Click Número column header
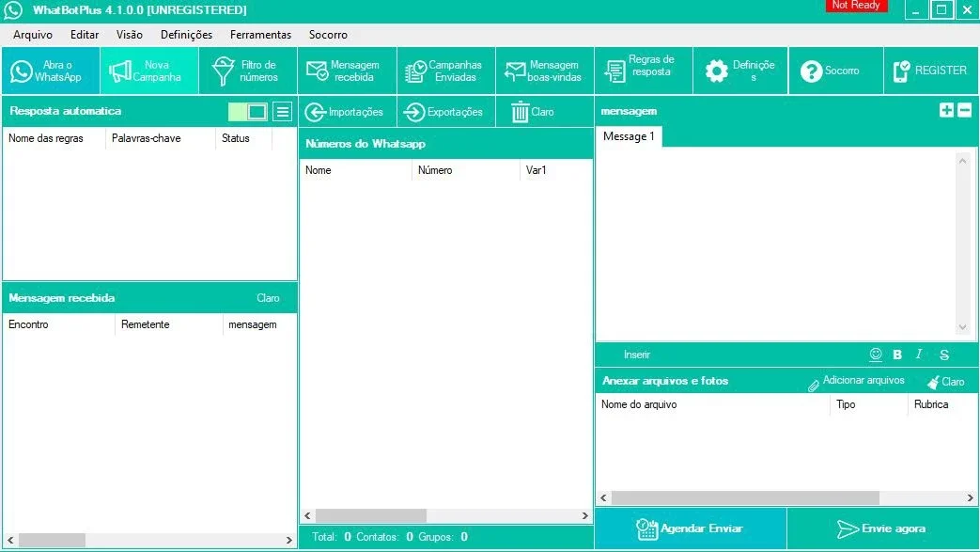Viewport: 980px width, 552px height. (466, 170)
